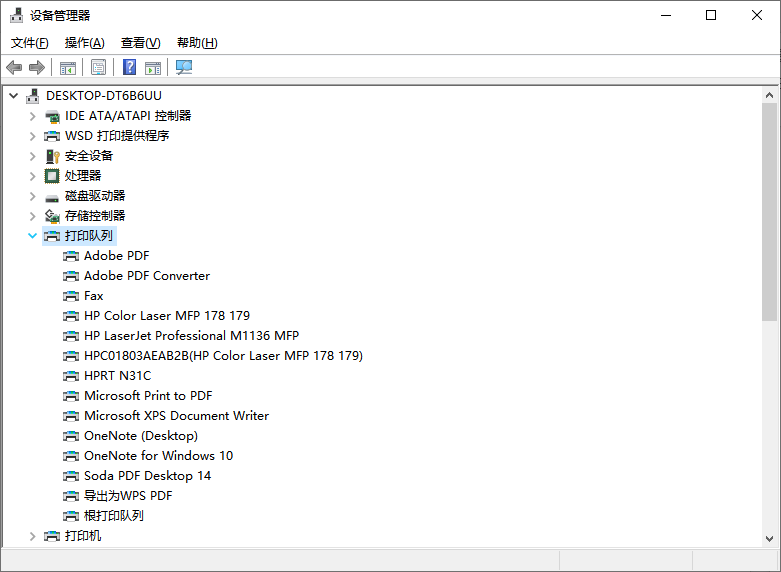Expand the 打印机 node
This screenshot has height=572, width=781.
[33, 536]
